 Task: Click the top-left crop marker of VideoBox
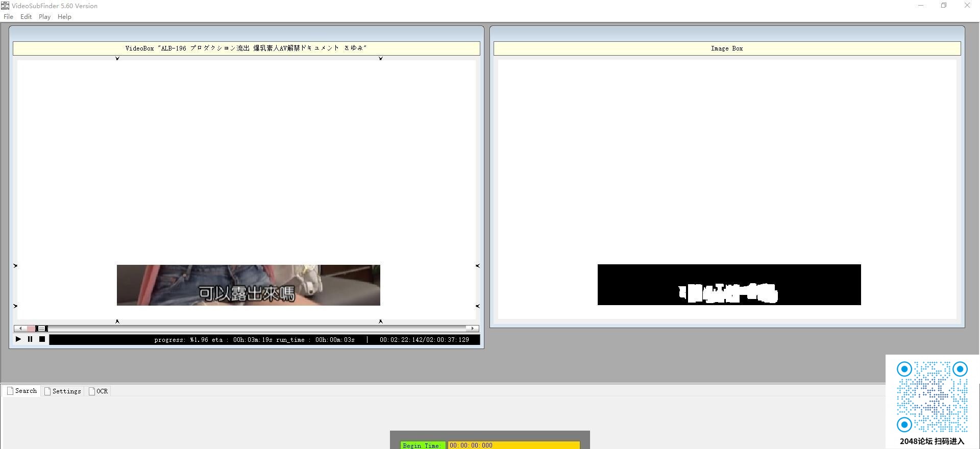coord(117,59)
